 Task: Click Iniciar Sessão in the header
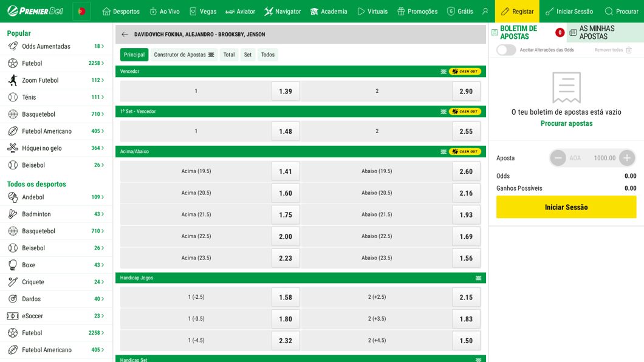coord(569,12)
